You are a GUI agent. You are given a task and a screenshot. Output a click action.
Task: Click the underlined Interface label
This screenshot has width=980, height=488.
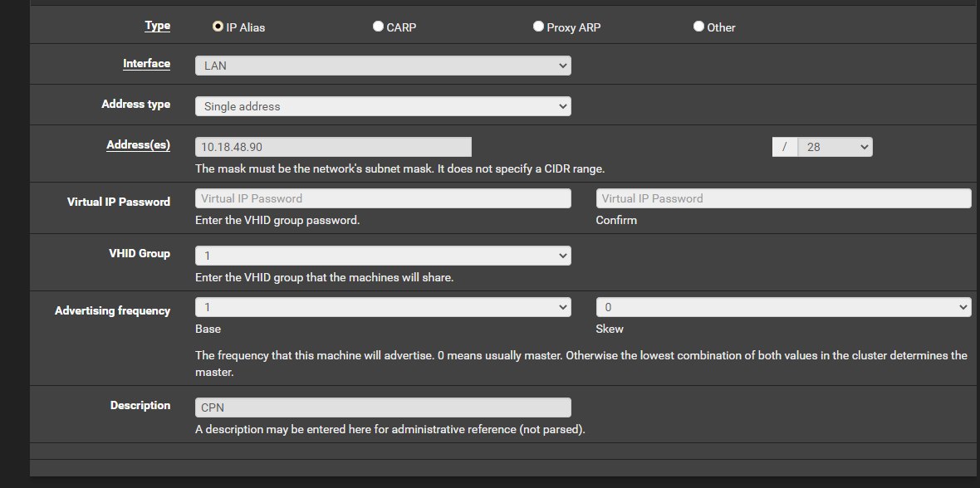146,64
